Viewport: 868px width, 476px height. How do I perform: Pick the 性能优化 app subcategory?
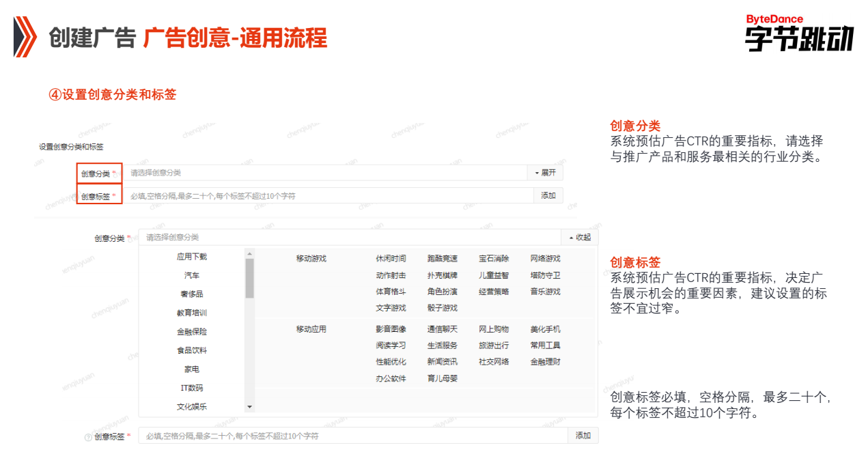(391, 362)
